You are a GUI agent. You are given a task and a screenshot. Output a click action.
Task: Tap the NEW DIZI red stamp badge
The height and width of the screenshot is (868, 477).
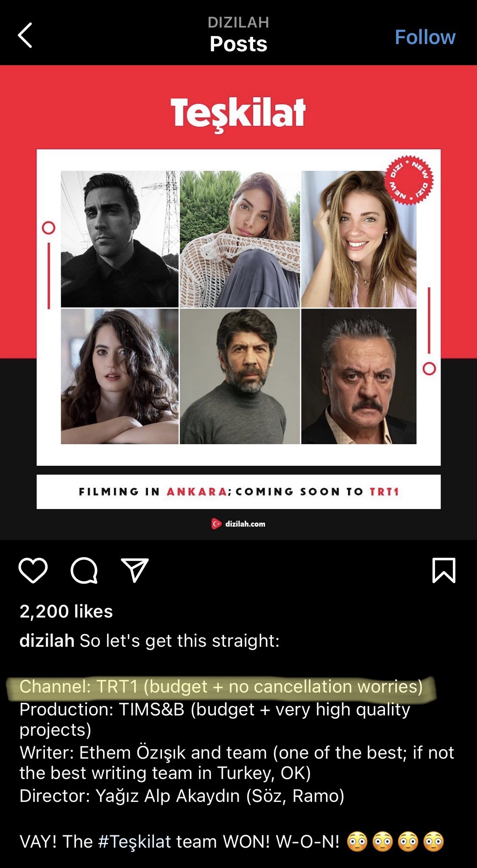(409, 180)
